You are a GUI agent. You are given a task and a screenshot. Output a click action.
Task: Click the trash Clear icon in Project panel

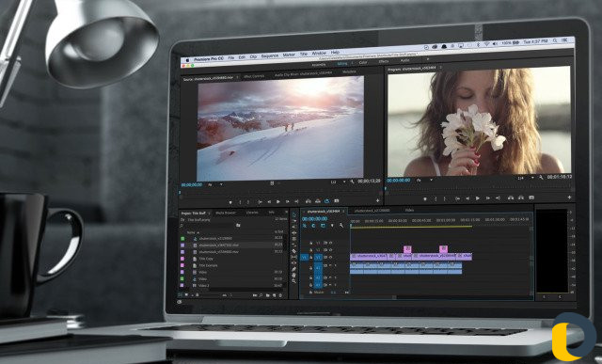pyautogui.click(x=280, y=295)
